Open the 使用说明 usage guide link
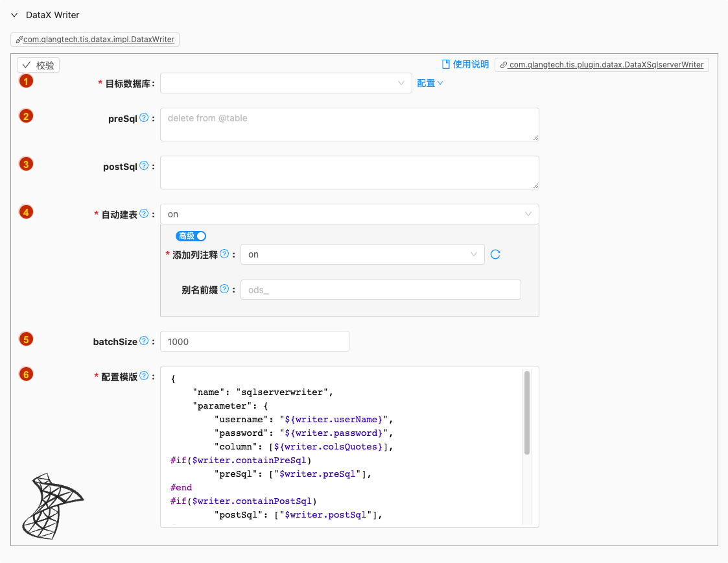 (x=465, y=64)
